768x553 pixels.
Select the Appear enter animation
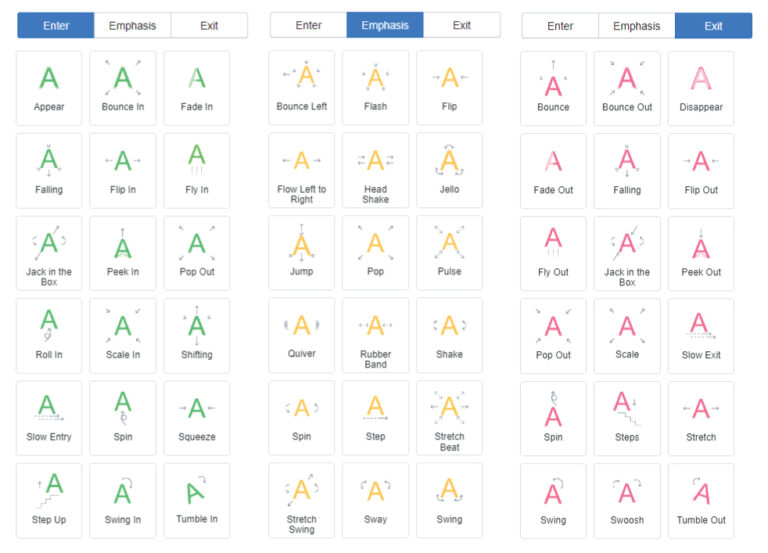point(49,88)
